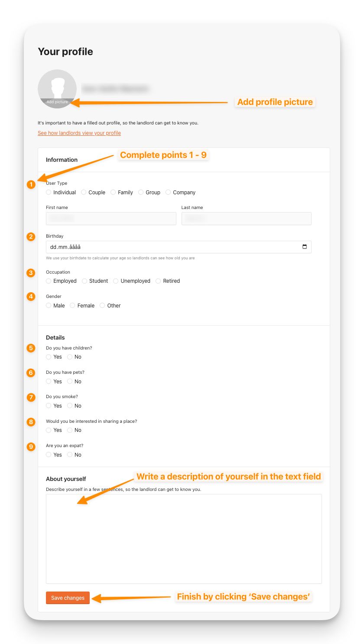Choose Other under Gender

[103, 306]
